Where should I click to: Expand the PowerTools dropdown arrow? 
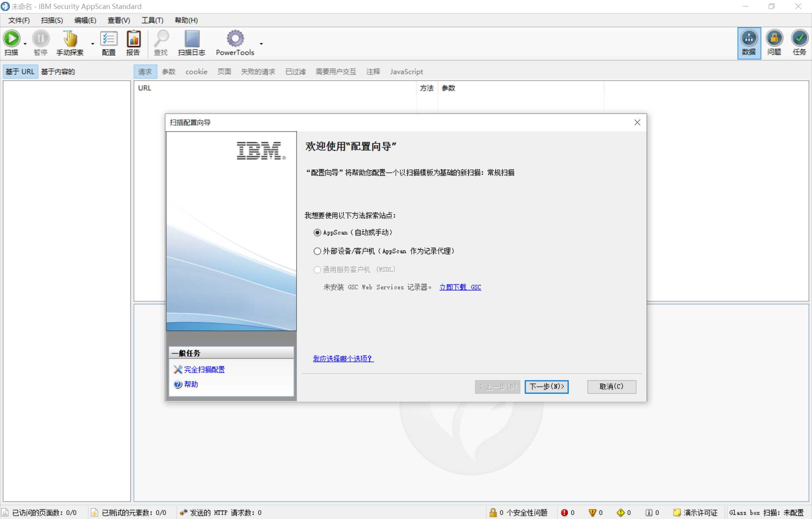pyautogui.click(x=261, y=44)
